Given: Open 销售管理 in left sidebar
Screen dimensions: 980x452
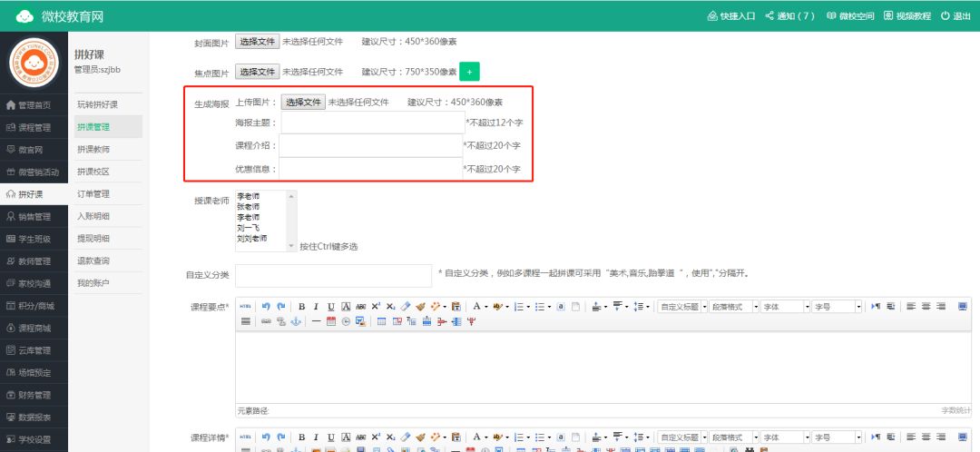Looking at the screenshot, I should click(x=34, y=217).
